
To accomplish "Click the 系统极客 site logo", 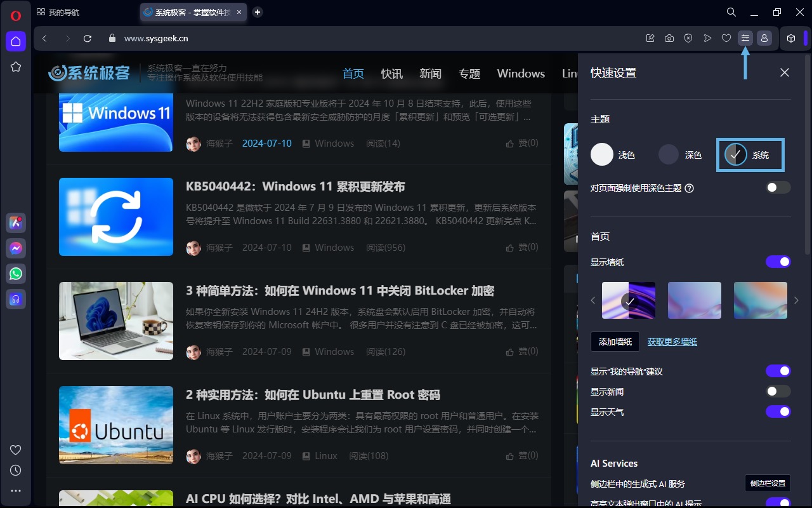I will [89, 73].
